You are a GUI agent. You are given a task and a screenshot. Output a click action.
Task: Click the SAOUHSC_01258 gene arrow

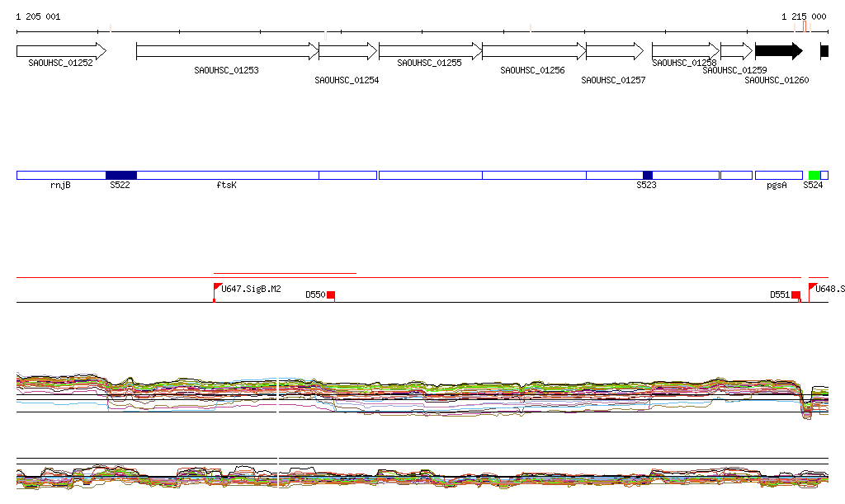685,51
